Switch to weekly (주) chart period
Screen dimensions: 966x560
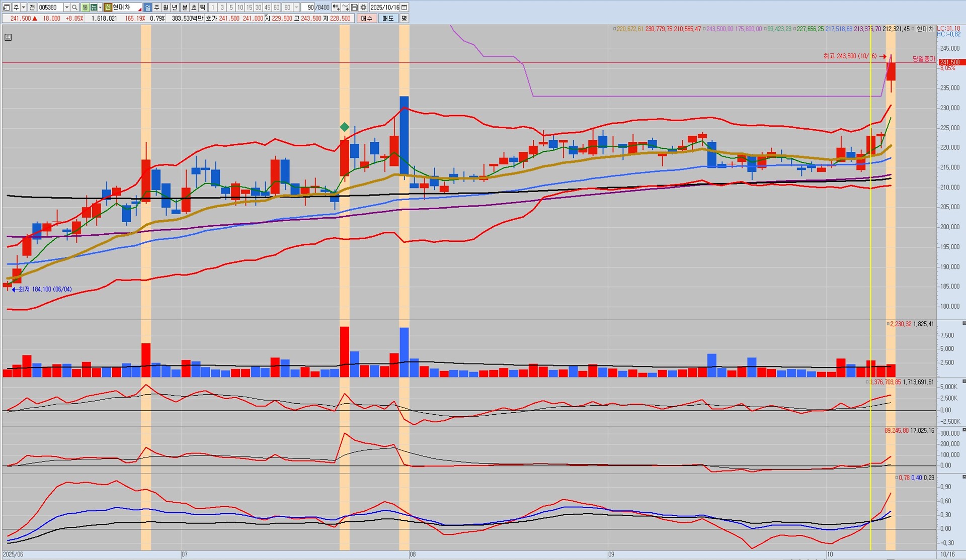click(156, 8)
